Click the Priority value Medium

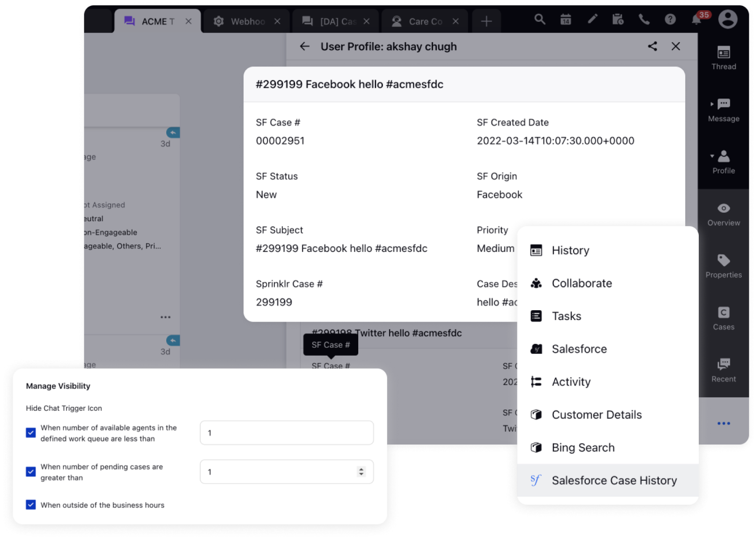pos(495,248)
